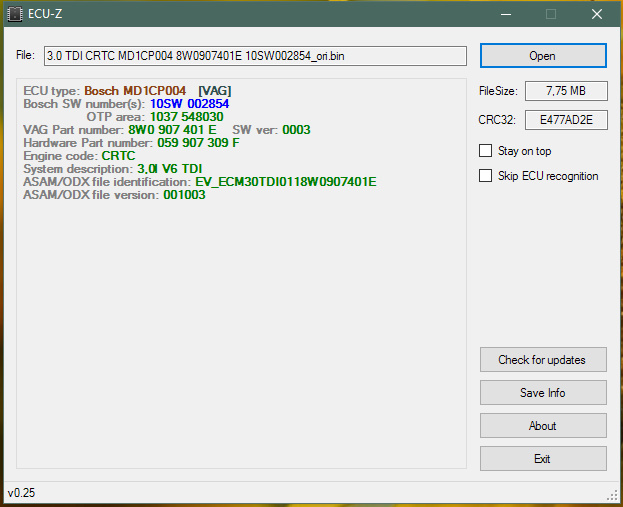The image size is (623, 507).
Task: Click system description 3,0l V6 TDI
Action: coord(170,169)
